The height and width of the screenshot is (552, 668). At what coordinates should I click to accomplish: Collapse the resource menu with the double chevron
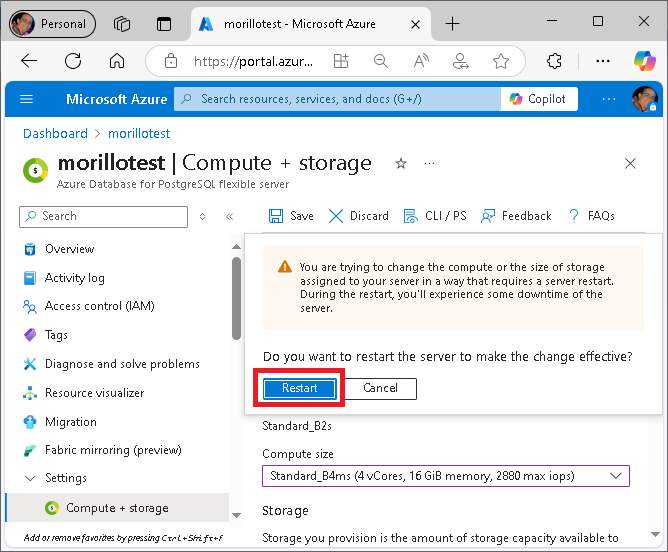coord(230,216)
